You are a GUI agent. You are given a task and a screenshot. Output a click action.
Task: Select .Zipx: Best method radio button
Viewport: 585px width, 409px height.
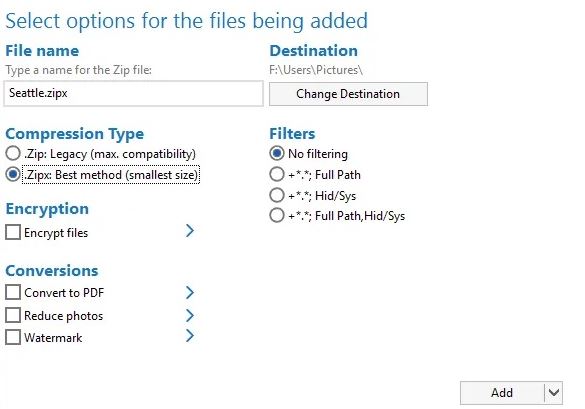13,174
